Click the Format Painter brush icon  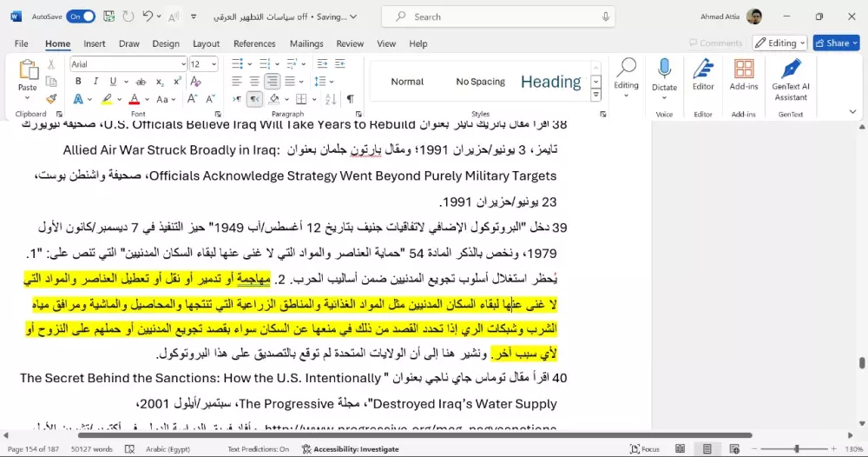(x=51, y=99)
